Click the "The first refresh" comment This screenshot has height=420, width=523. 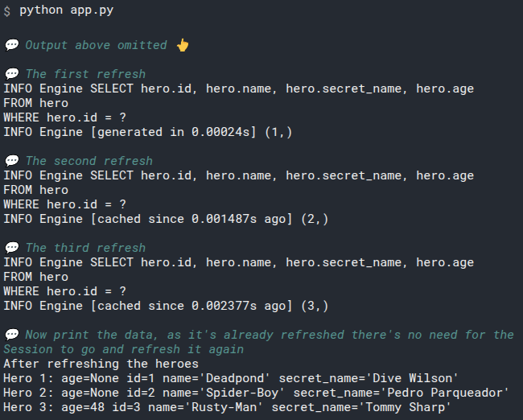pyautogui.click(x=85, y=74)
